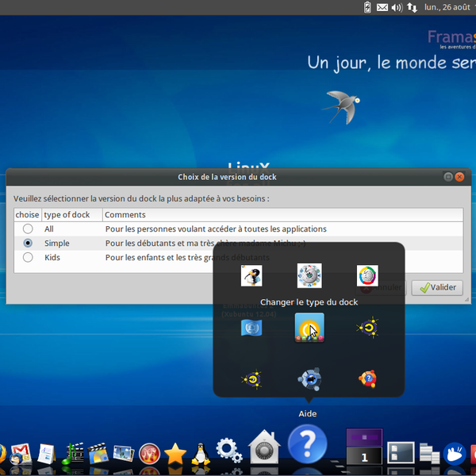Open the office document icon in the dock
476x476 pixels.
[x=46, y=454]
